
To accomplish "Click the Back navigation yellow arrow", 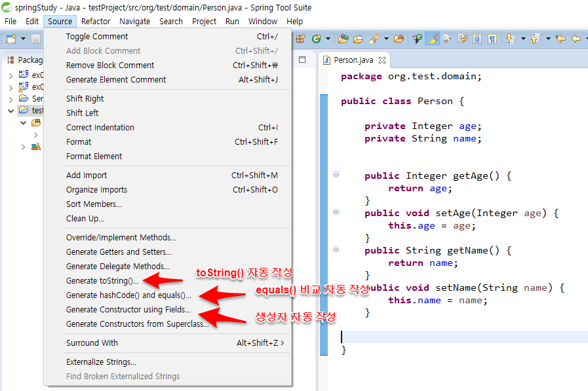I will pyautogui.click(x=576, y=39).
